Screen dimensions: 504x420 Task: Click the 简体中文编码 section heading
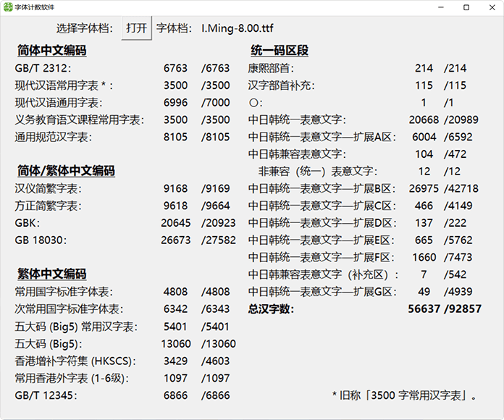[51, 51]
